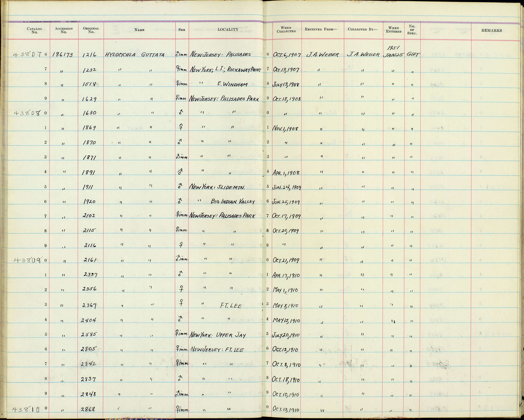Screen dimensions: 524x420
Task: Click collection date 'Nov. 1, 1908'
Action: pos(285,128)
